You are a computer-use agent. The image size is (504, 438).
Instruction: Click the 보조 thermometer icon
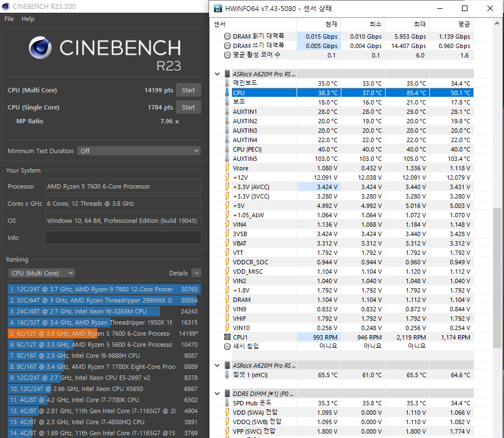227,102
